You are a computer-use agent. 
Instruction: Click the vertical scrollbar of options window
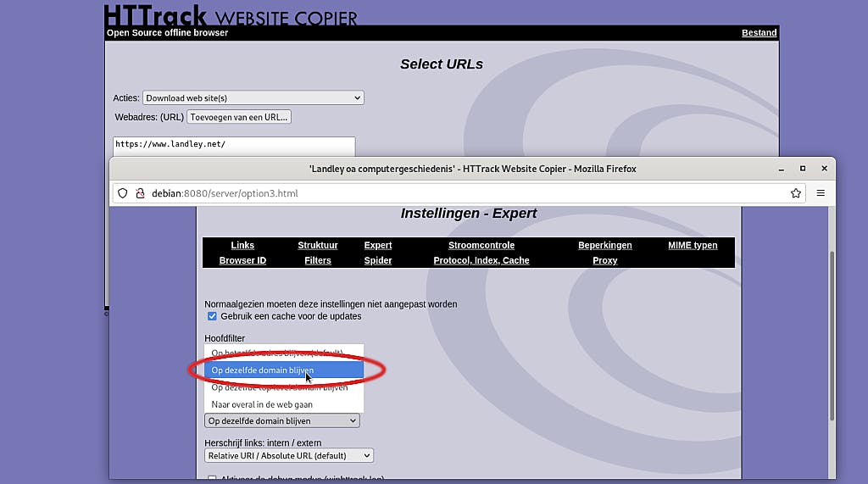(832, 336)
